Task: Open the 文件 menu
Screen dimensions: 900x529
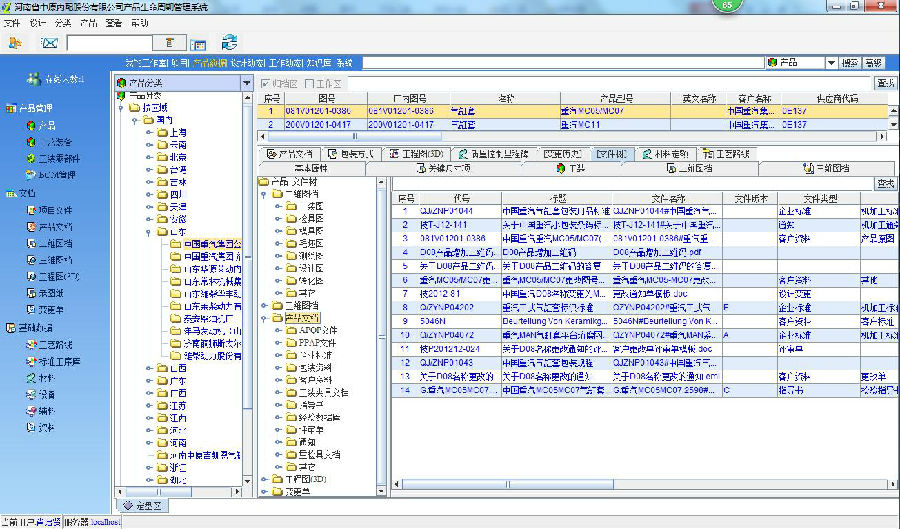Action: [x=11, y=22]
